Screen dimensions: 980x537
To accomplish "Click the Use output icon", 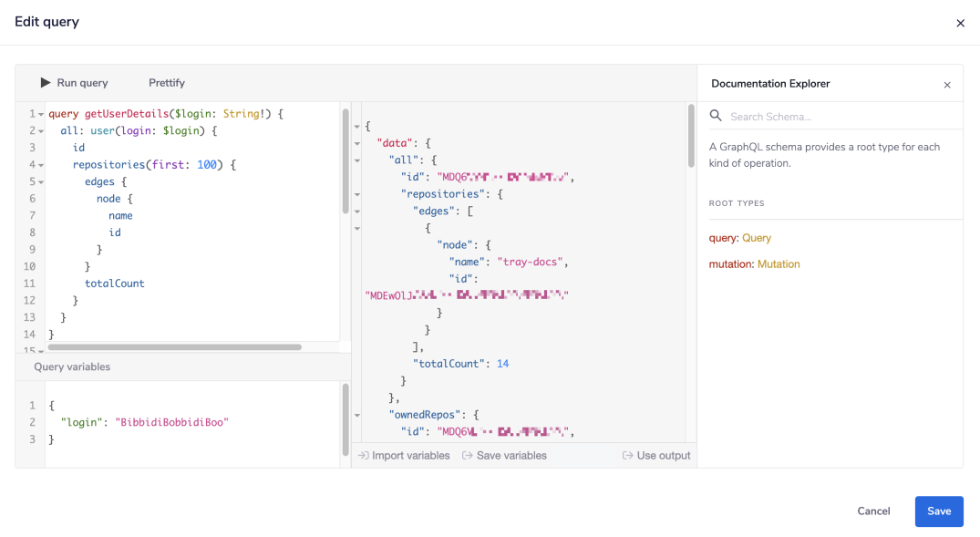I will pos(630,455).
